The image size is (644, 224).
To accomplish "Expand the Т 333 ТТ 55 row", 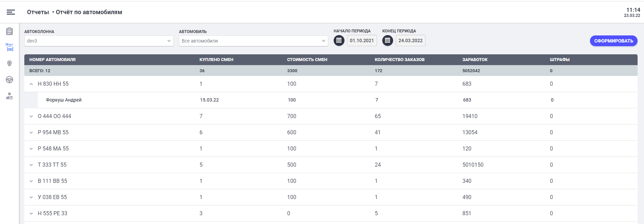I will pyautogui.click(x=31, y=165).
